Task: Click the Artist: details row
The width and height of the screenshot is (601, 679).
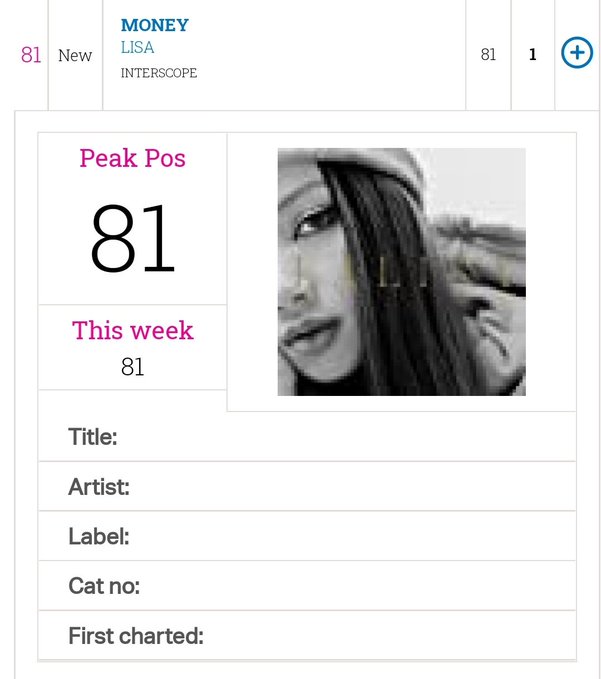Action: (307, 486)
